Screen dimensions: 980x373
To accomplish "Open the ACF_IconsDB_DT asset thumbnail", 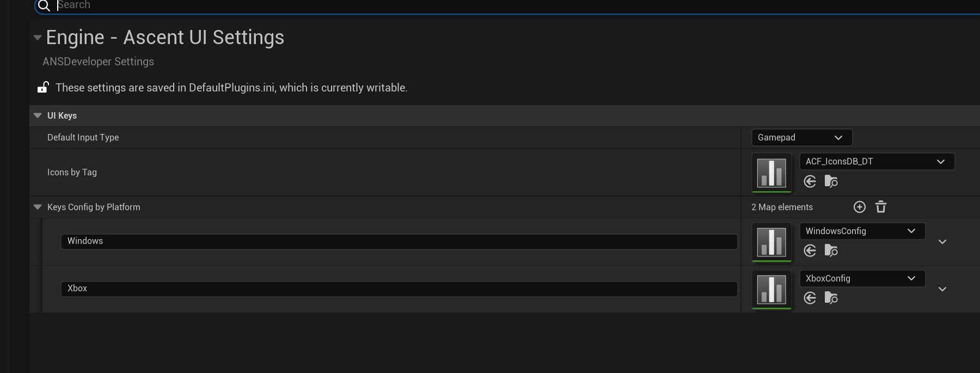I will click(771, 173).
